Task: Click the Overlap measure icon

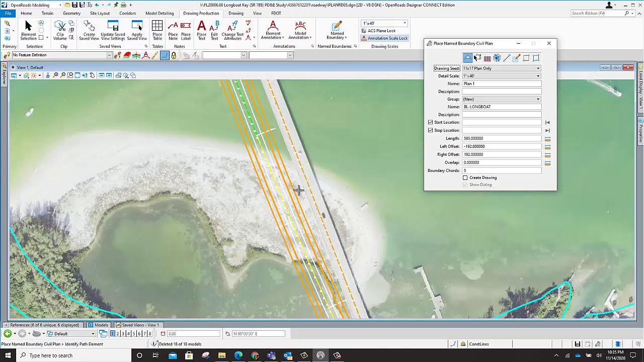Action: [547, 163]
